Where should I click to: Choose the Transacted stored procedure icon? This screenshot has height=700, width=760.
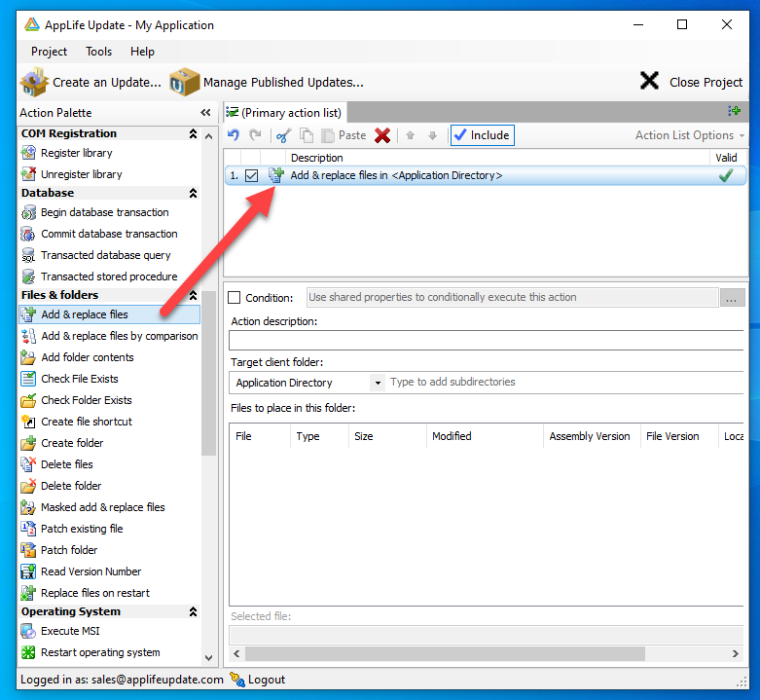point(28,276)
